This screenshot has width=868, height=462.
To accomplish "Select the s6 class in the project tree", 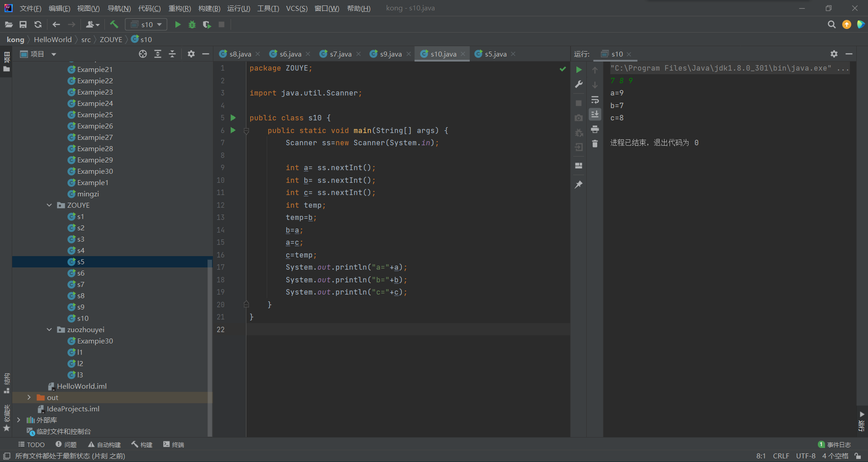I will point(80,273).
